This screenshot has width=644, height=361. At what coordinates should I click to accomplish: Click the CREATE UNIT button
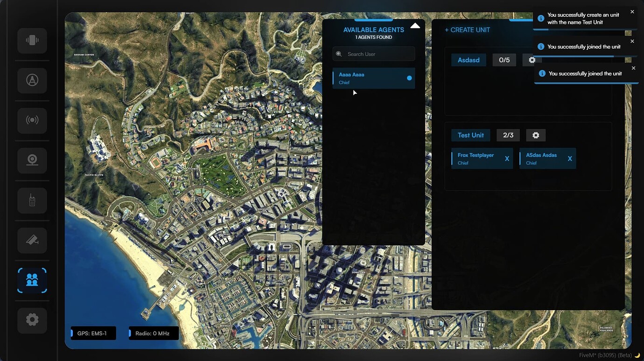pos(467,29)
